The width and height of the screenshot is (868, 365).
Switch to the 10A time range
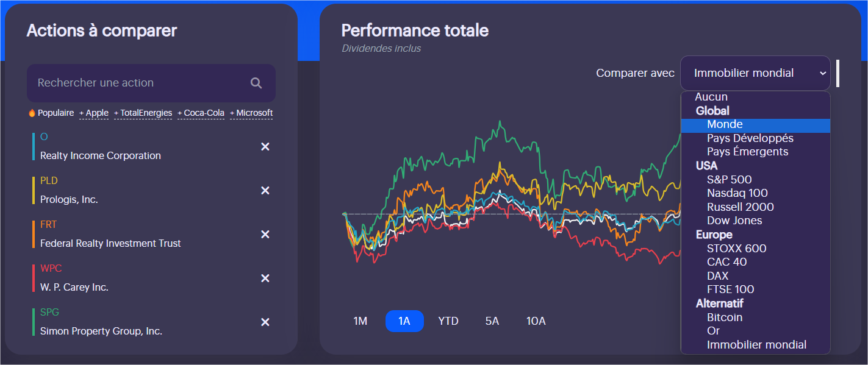[x=536, y=321]
